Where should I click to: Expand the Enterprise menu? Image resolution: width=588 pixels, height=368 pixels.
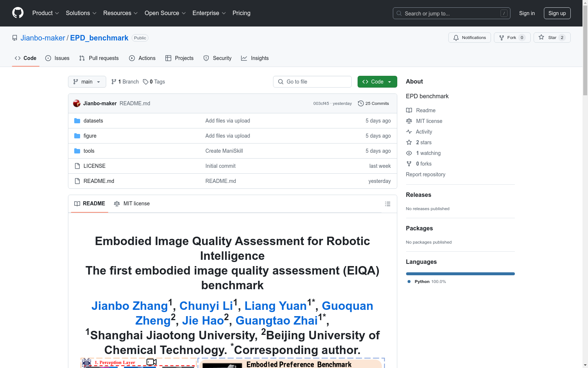click(x=209, y=13)
